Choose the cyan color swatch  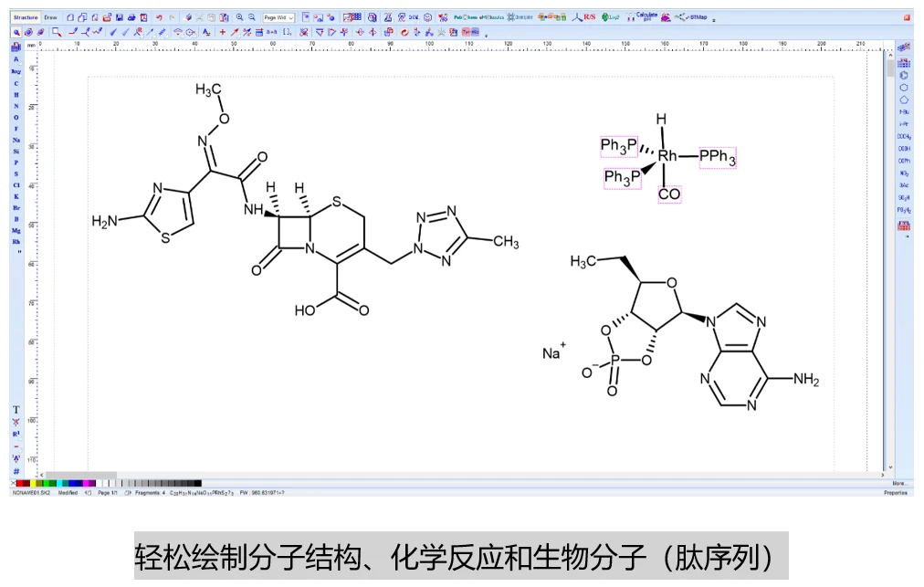point(59,483)
